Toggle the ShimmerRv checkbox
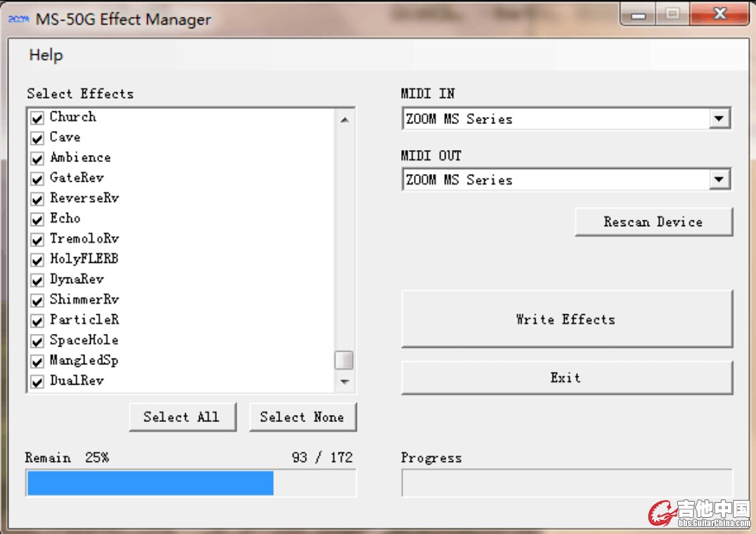This screenshot has width=756, height=534. [x=37, y=300]
